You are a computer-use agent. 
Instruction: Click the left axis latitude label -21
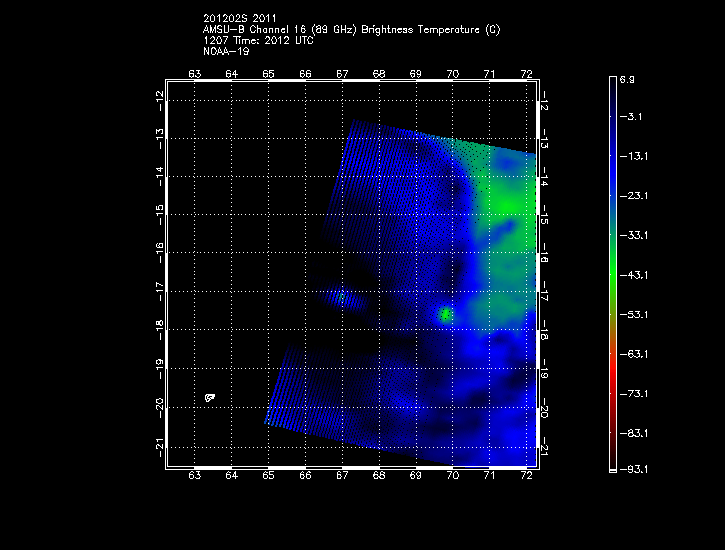point(159,445)
